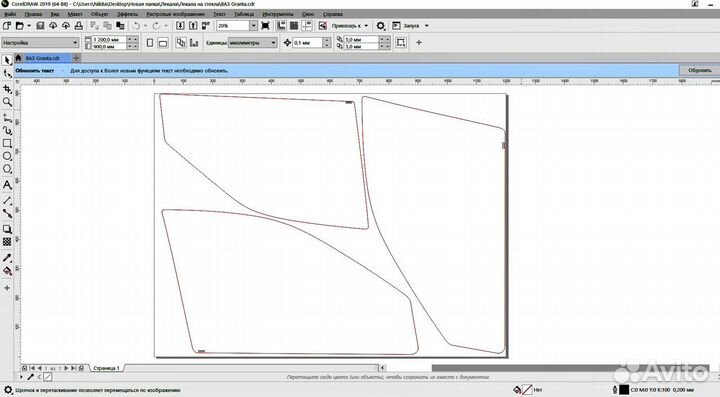Viewport: 720px width, 397px height.
Task: Expand the Open file arrow dropdown
Action: [x=29, y=26]
